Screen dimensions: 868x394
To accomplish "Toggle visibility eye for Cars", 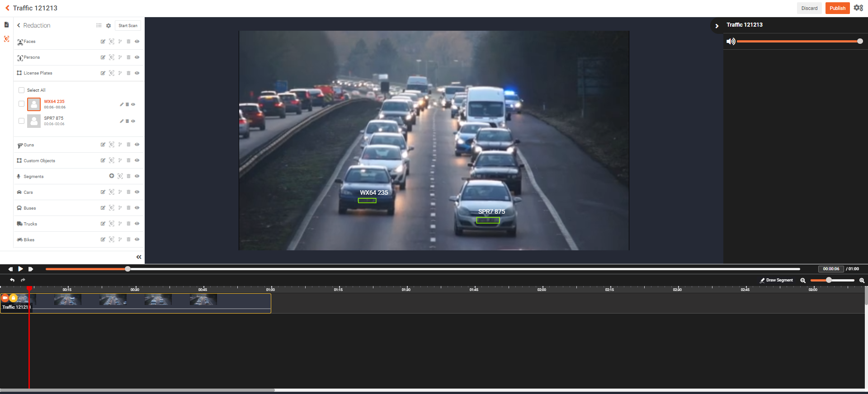I will (x=137, y=192).
